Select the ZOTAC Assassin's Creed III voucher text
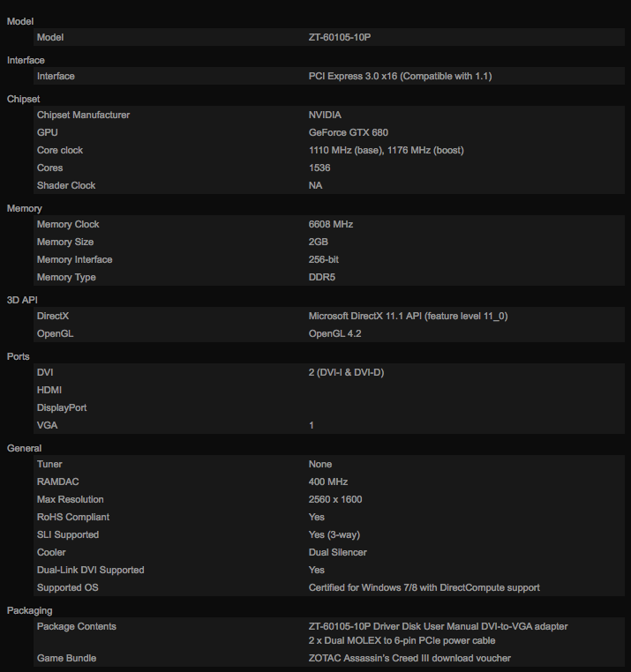Viewport: 631px width, 672px height. 409,659
